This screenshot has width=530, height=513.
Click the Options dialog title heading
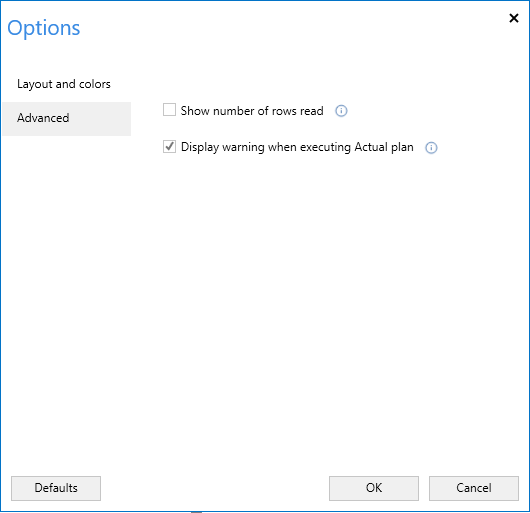pyautogui.click(x=44, y=28)
